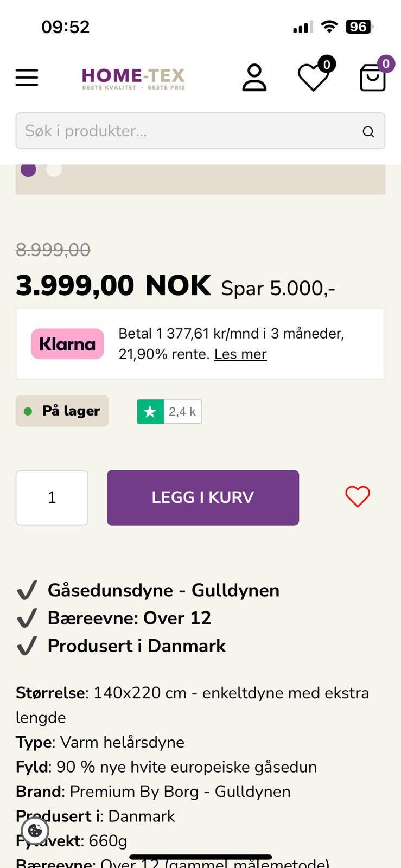Tap the 2,4 k reviews count
This screenshot has width=401, height=868.
click(x=182, y=412)
